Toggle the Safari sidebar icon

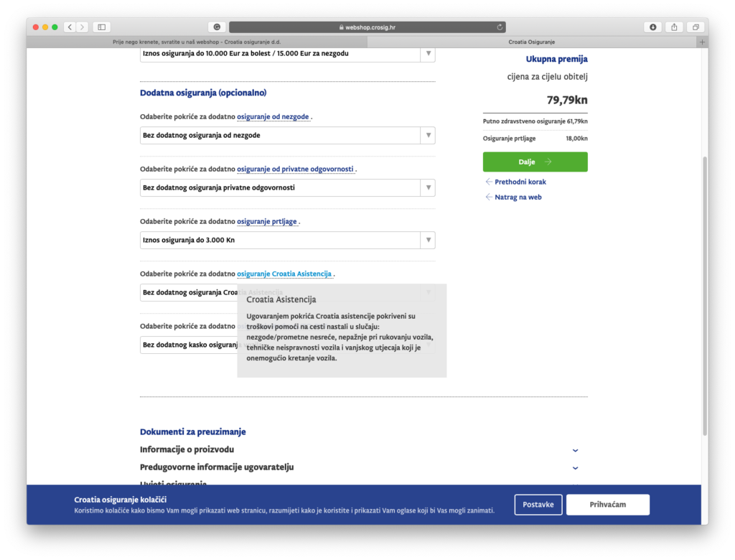[101, 27]
